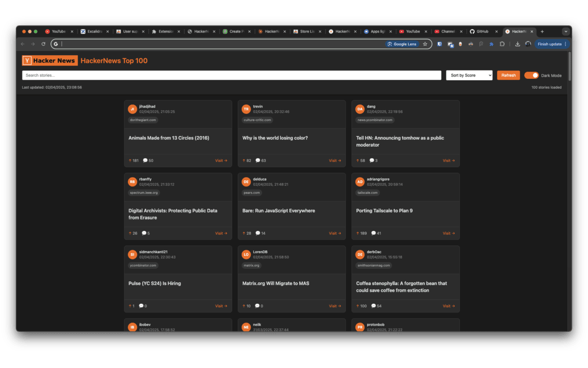This screenshot has width=588, height=368.
Task: Bookmark this page with the star icon
Action: [x=425, y=44]
